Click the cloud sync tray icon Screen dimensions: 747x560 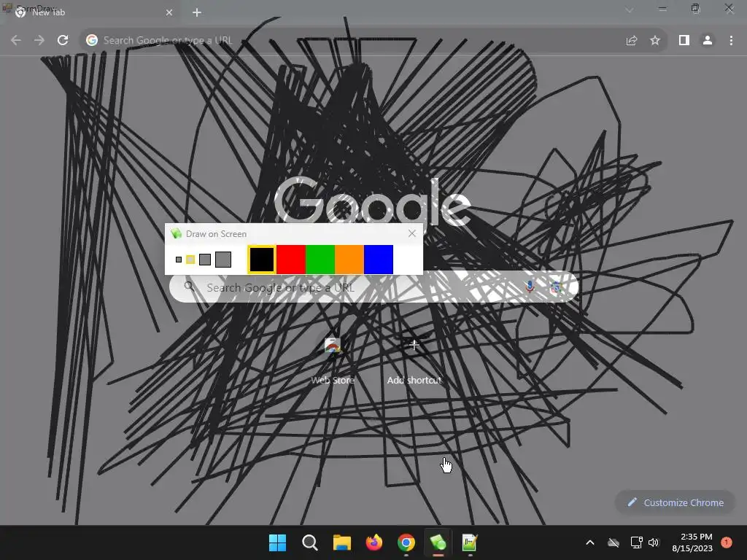tap(614, 542)
